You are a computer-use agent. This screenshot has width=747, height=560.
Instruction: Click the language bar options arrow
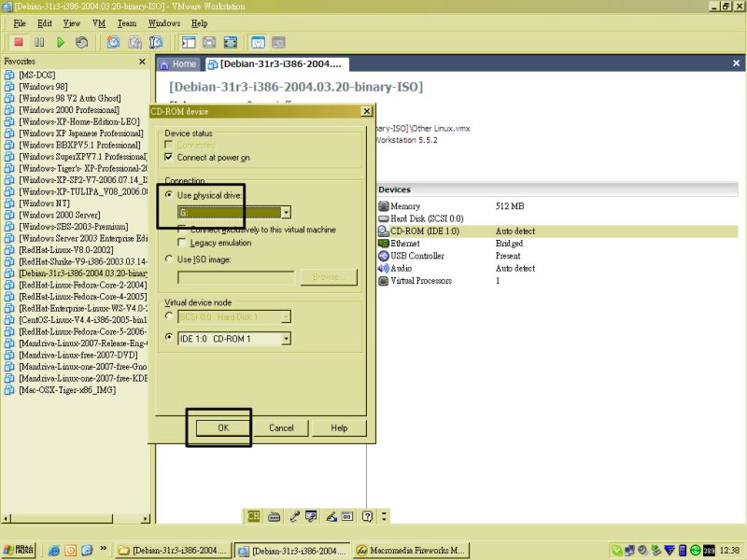tap(384, 516)
